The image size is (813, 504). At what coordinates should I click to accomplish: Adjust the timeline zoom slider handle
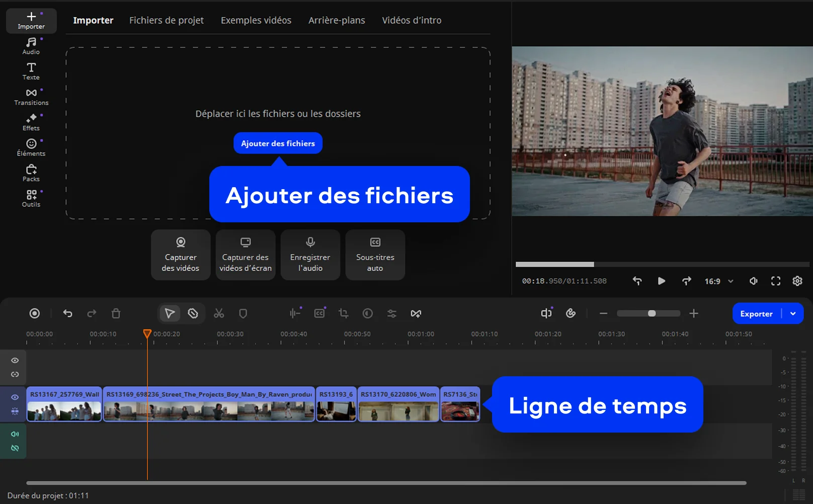coord(652,313)
